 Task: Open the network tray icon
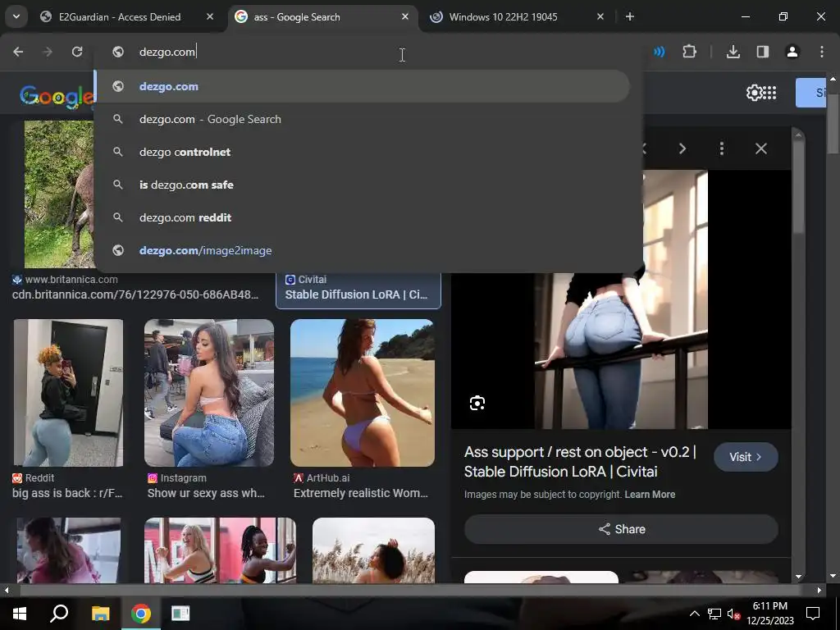pos(714,614)
